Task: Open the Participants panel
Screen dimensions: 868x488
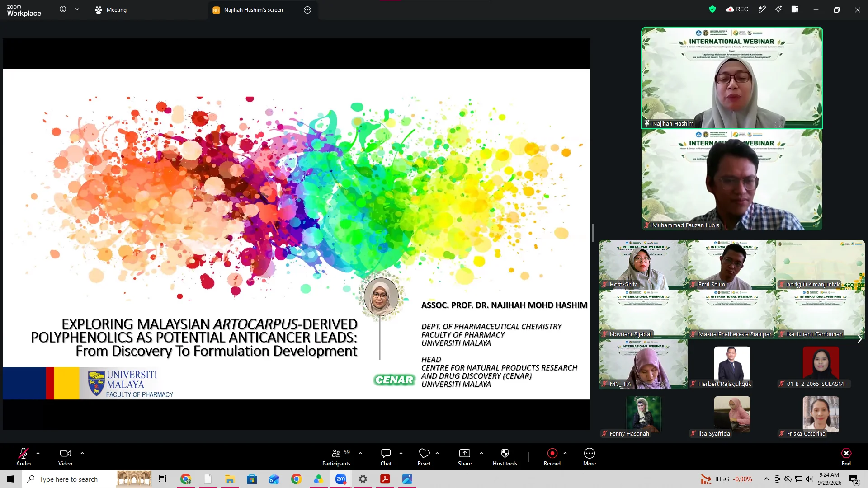Action: [336, 456]
